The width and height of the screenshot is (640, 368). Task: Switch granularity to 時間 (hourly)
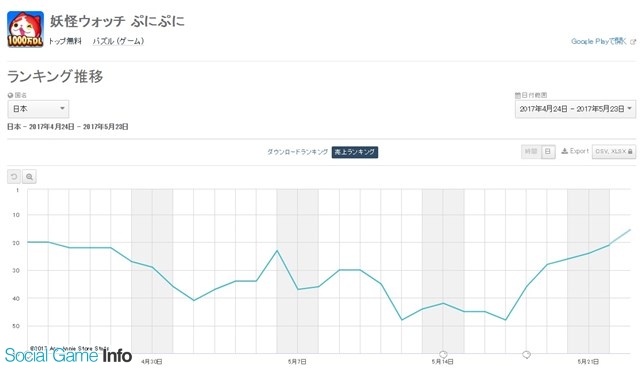pyautogui.click(x=531, y=152)
